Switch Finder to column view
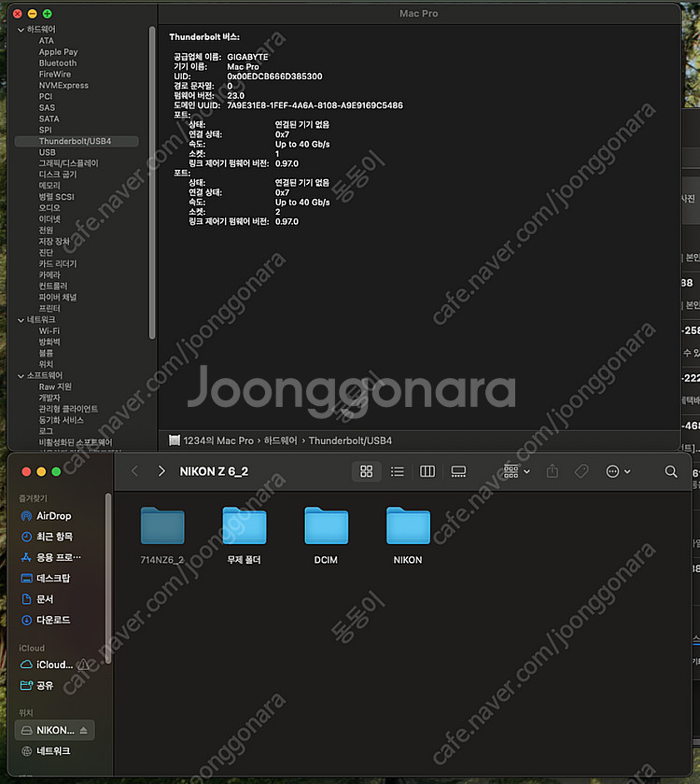Viewport: 700px width, 784px height. pyautogui.click(x=427, y=471)
